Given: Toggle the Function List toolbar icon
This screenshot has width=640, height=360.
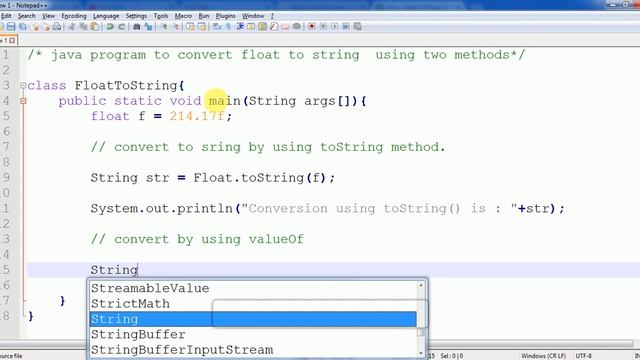Looking at the screenshot, I should [x=273, y=27].
